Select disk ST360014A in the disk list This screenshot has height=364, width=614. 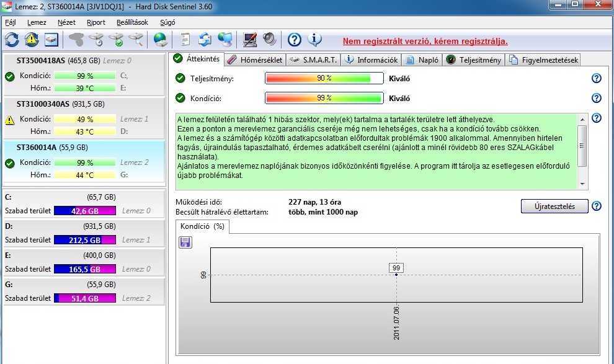point(84,161)
